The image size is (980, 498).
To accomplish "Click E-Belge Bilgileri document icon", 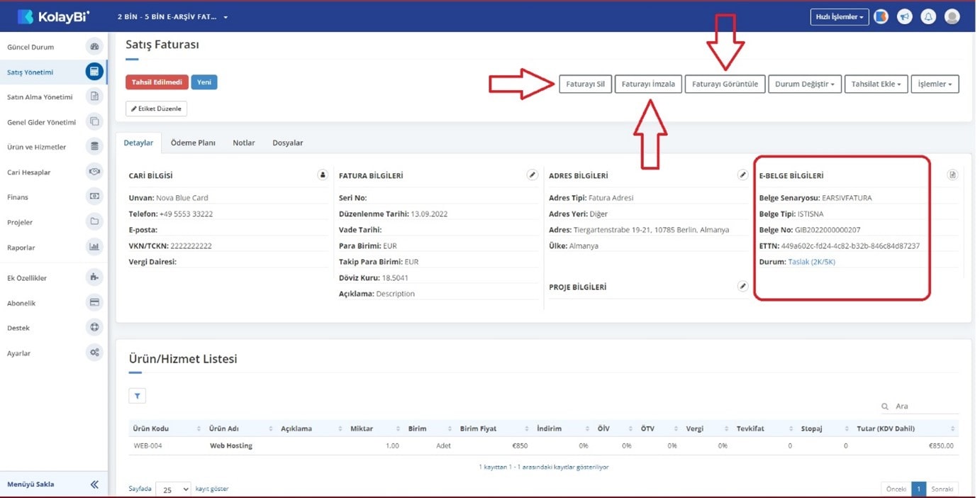I will 953,175.
